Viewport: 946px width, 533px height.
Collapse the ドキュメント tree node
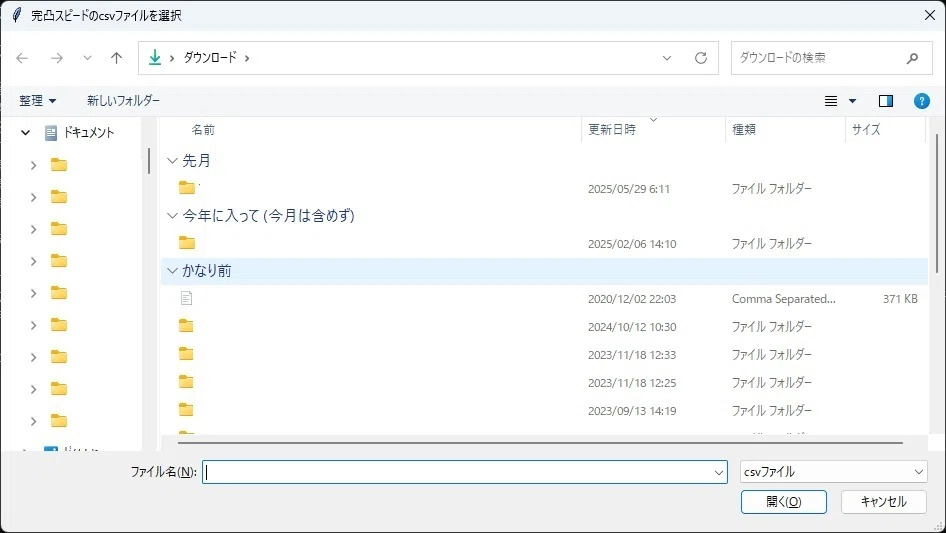tap(25, 132)
